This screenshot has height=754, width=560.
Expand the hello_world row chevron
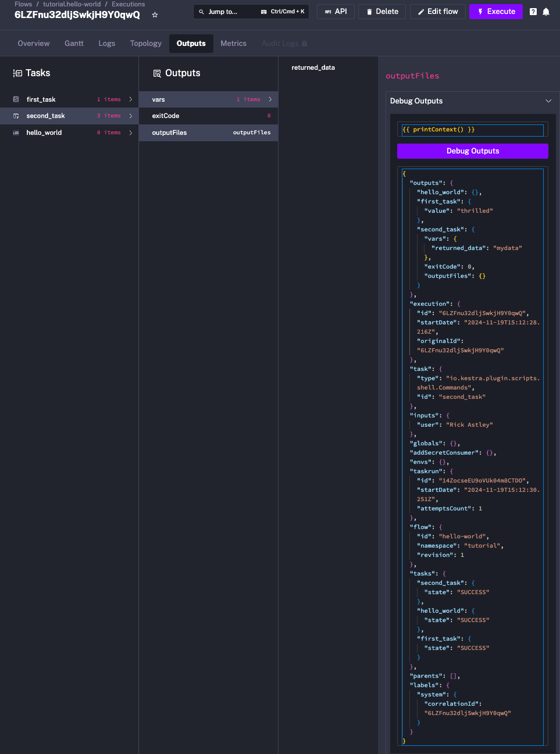coord(130,133)
